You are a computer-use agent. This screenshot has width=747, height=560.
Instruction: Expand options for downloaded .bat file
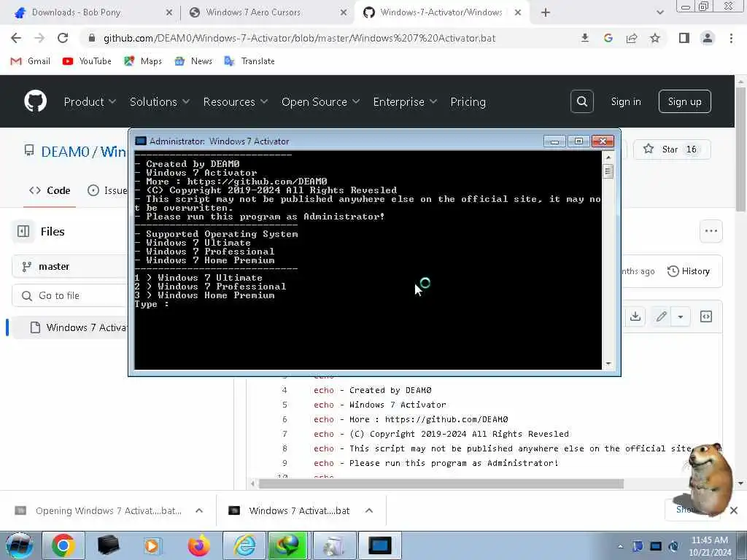pyautogui.click(x=368, y=510)
